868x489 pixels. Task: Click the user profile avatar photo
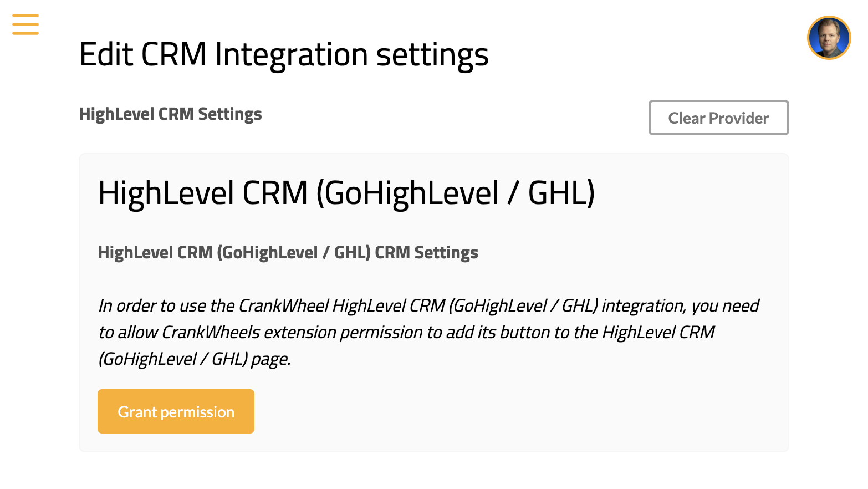click(829, 38)
